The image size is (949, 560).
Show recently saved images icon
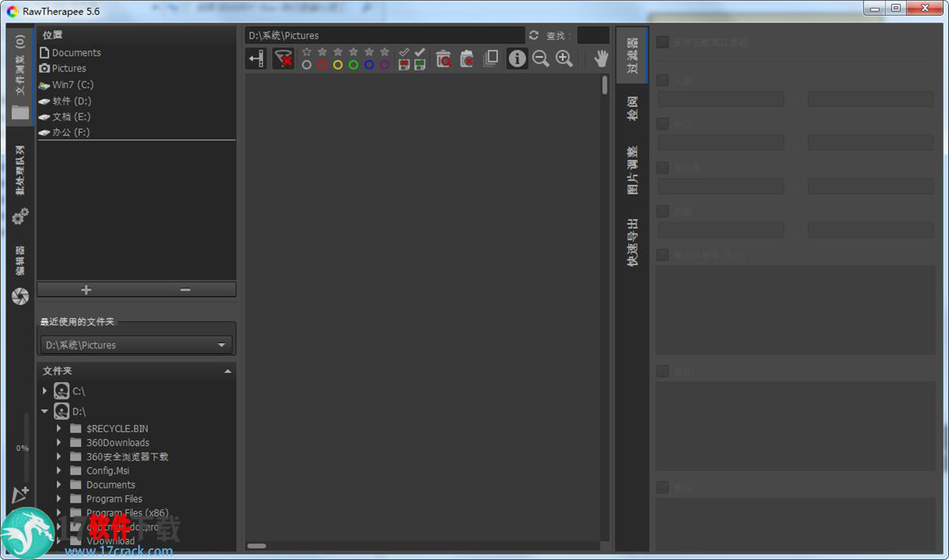coord(420,65)
